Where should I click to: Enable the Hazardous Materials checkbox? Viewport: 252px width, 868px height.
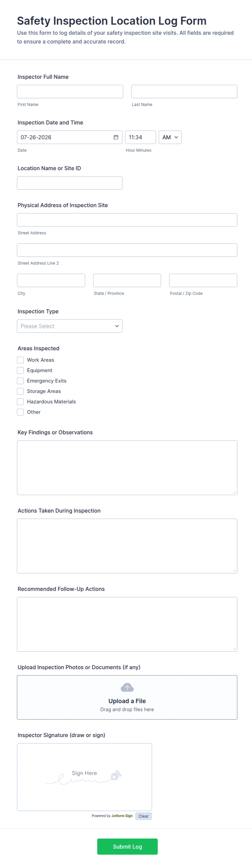coord(20,402)
